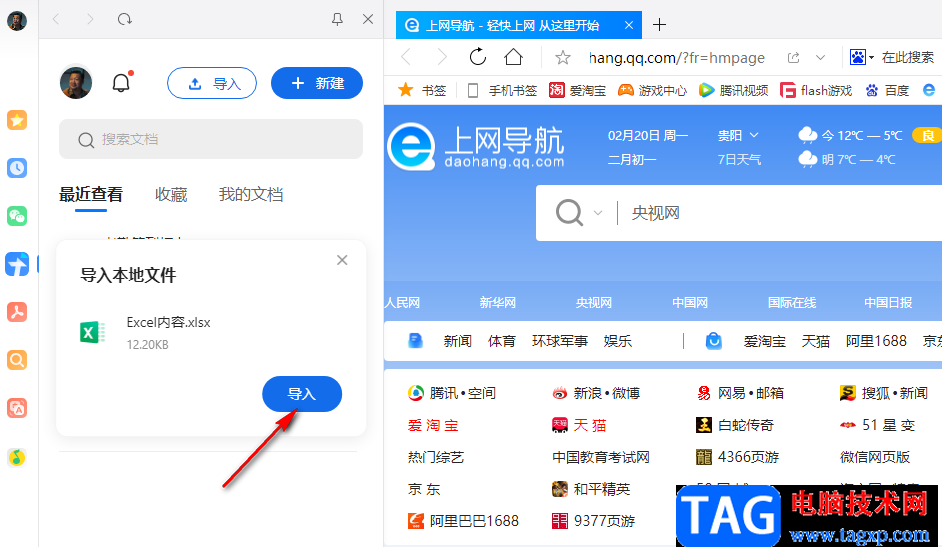The height and width of the screenshot is (547, 942).
Task: Open the 搜狐•新闻 site link
Action: [884, 393]
